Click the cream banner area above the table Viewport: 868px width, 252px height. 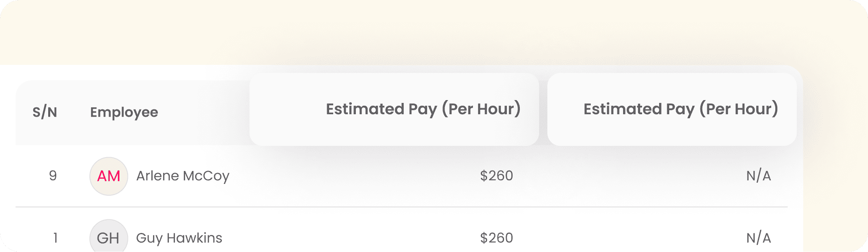click(x=405, y=32)
